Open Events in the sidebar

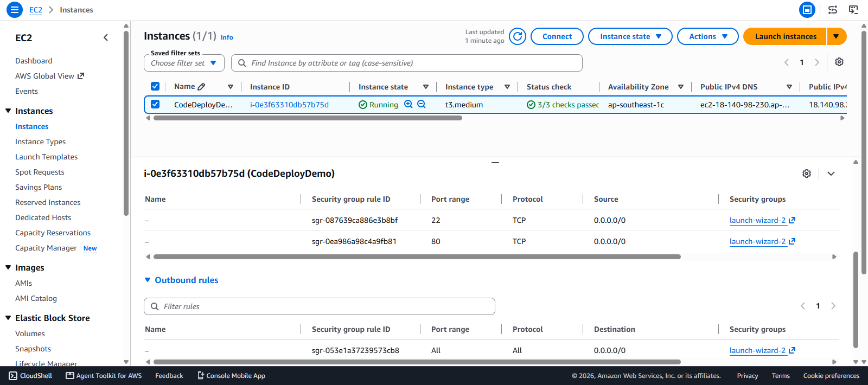point(27,91)
